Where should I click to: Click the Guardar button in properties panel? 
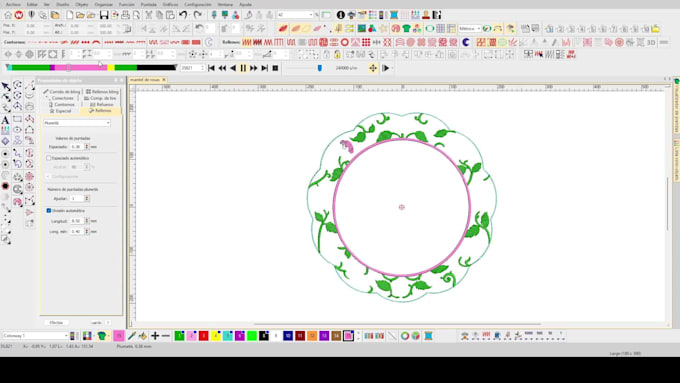tap(96, 323)
